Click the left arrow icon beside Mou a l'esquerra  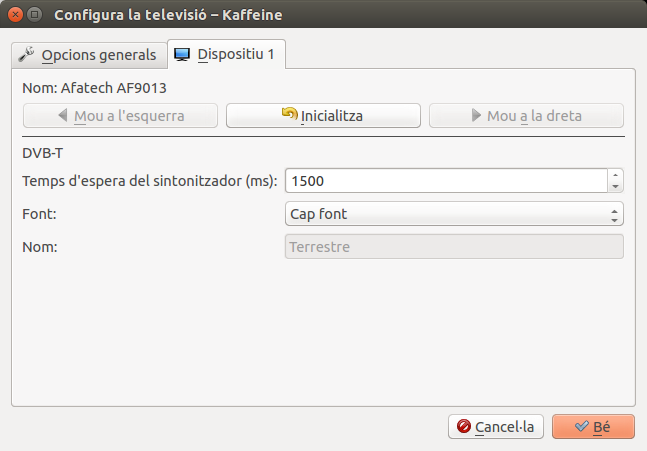click(63, 116)
